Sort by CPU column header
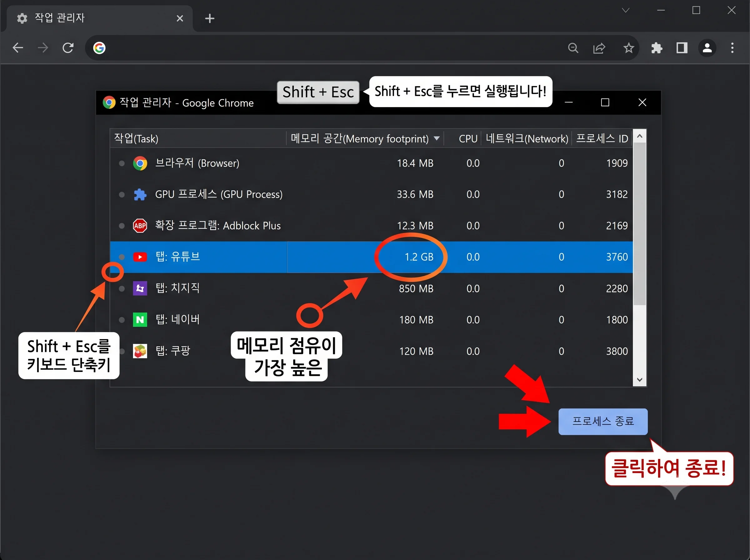This screenshot has width=750, height=560. (x=462, y=138)
